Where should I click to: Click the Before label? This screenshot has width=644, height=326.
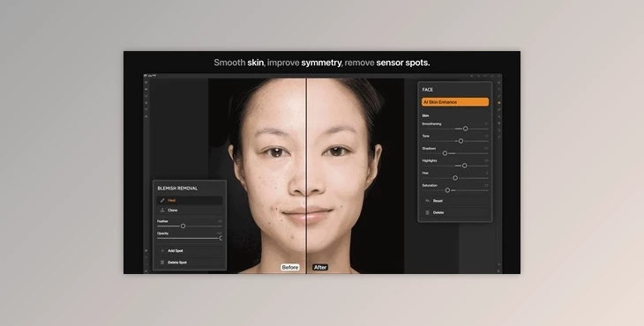coord(290,267)
